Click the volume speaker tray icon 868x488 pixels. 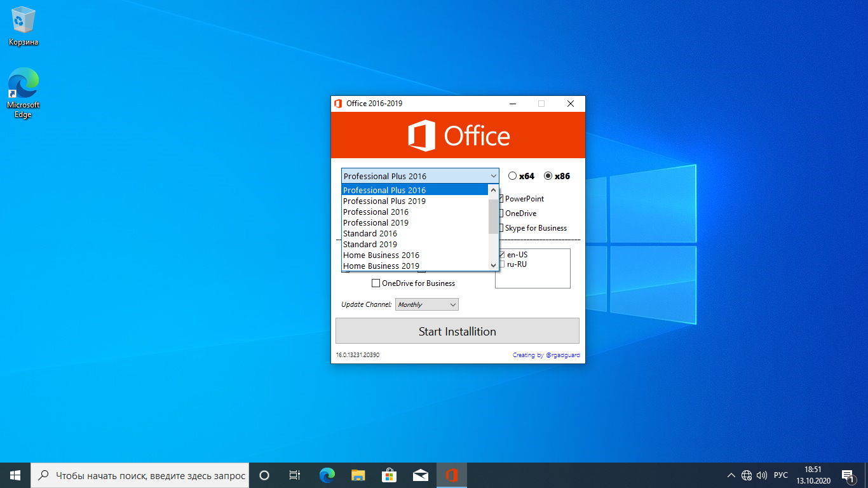click(763, 475)
